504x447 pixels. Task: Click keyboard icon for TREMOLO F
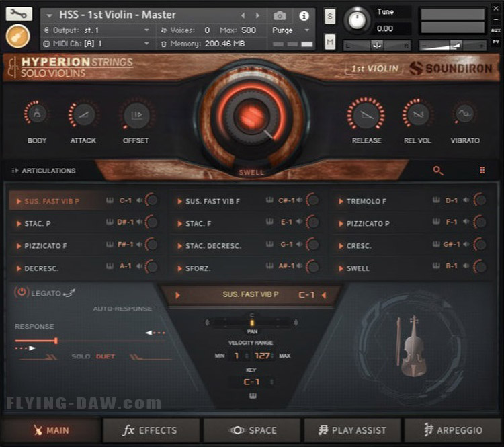click(436, 200)
